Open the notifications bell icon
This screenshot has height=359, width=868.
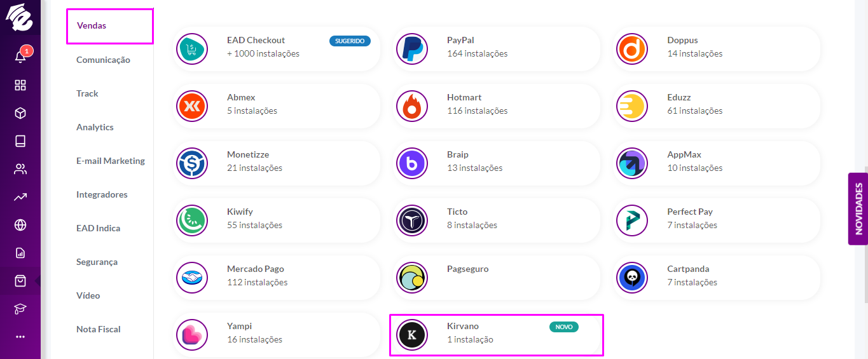tap(20, 57)
